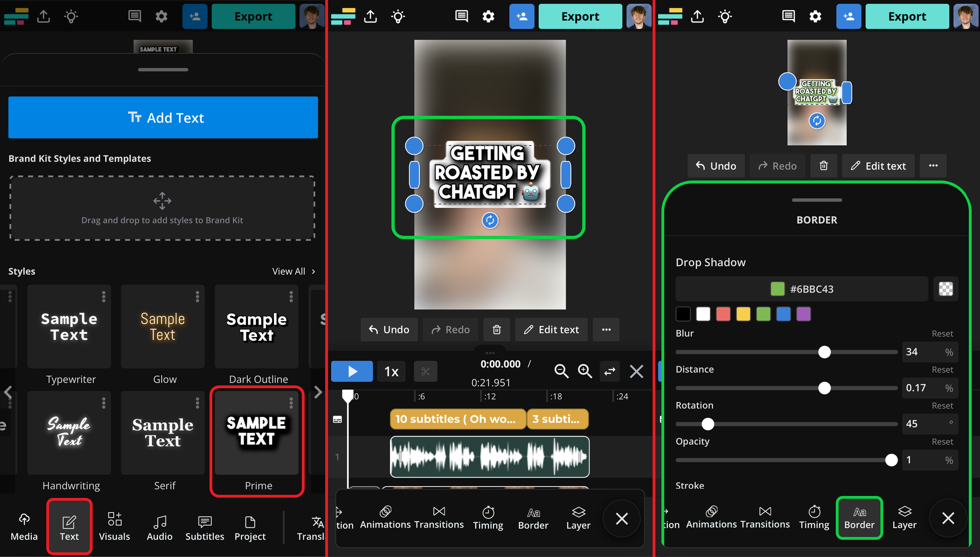Open the Border settings panel
The height and width of the screenshot is (557, 980).
(859, 517)
